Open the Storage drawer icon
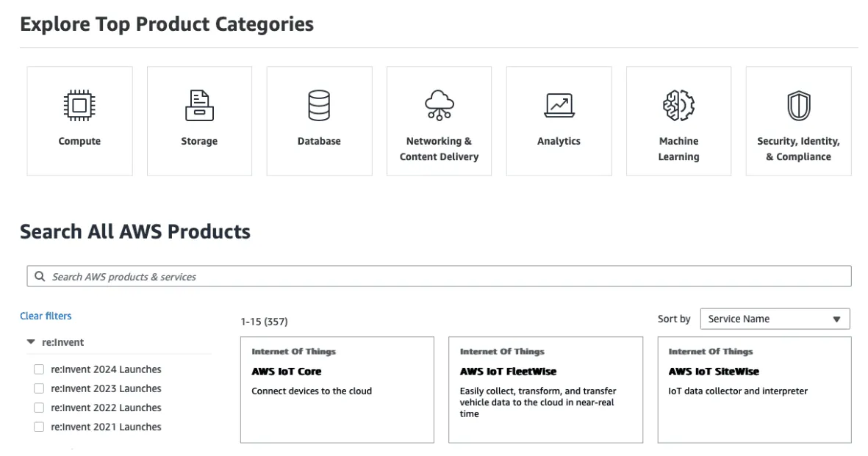The height and width of the screenshot is (456, 868). coord(199,106)
